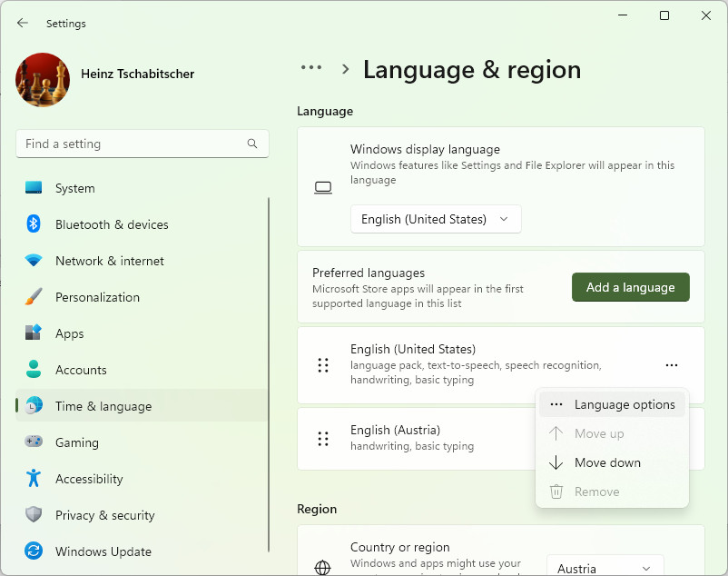Image resolution: width=728 pixels, height=576 pixels.
Task: Open Apps settings category
Action: (x=142, y=333)
